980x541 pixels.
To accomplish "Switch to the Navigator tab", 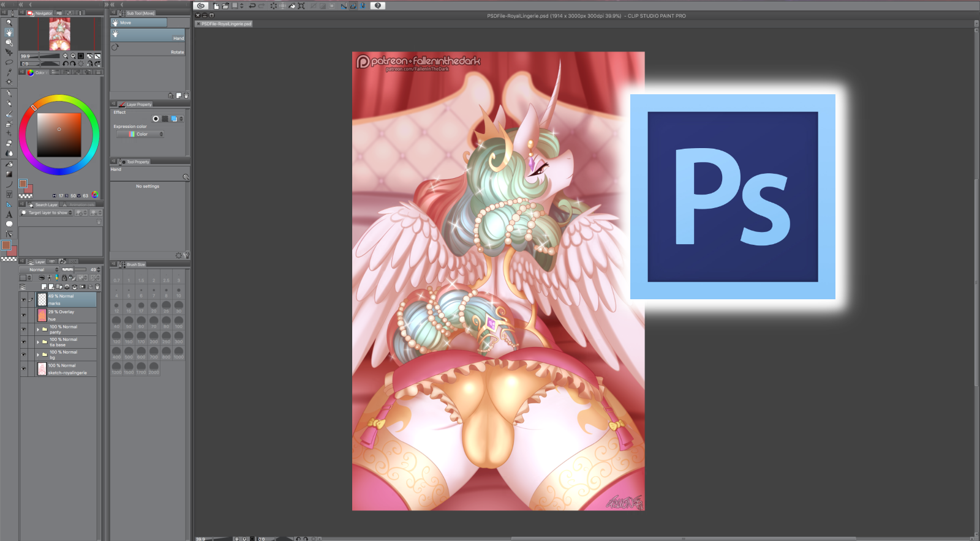I will tap(40, 13).
